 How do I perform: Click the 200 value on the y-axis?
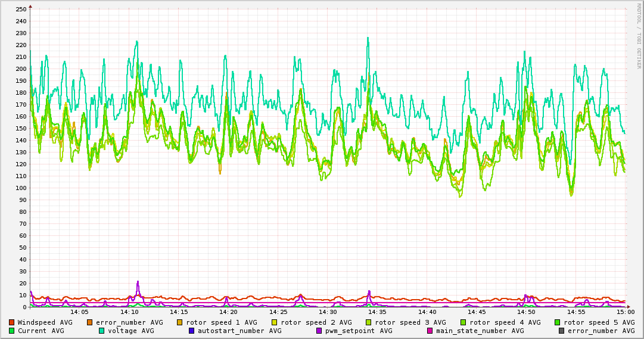coord(20,69)
